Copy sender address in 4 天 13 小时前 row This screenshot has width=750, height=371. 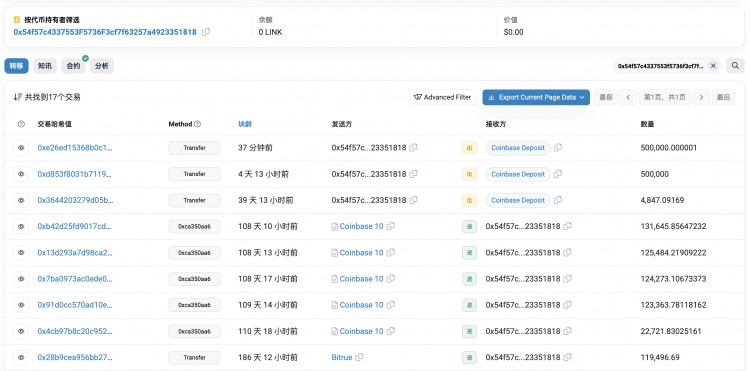pyautogui.click(x=413, y=174)
